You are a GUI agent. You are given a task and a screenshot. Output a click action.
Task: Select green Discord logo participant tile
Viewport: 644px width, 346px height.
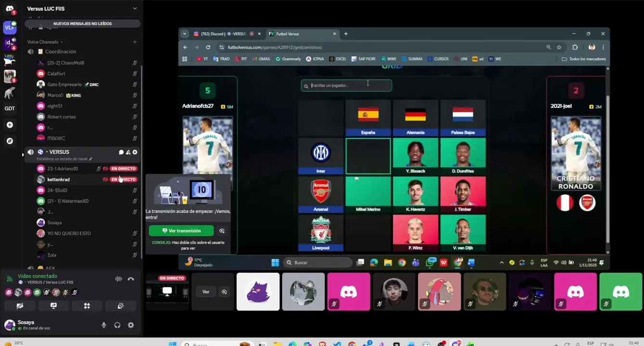[620, 292]
